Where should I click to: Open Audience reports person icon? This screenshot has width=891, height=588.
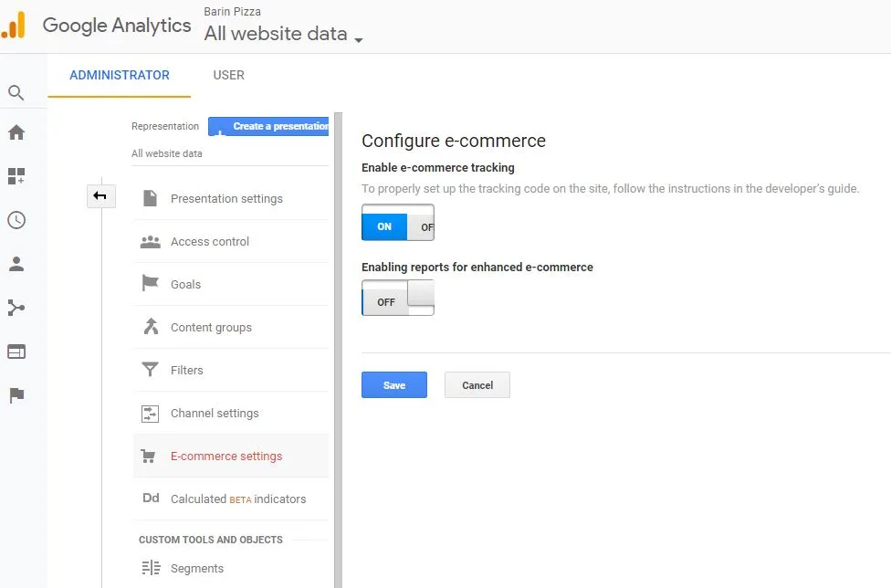(x=16, y=264)
